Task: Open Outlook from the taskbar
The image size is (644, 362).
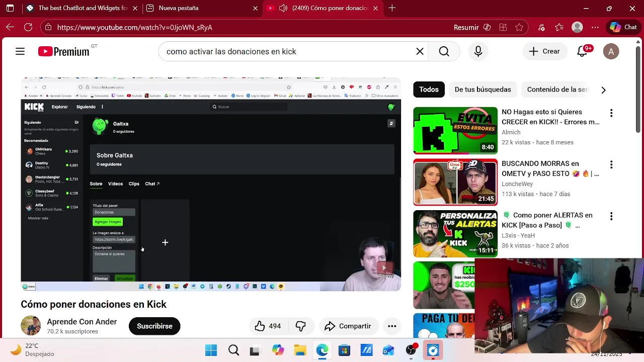Action: 388,350
